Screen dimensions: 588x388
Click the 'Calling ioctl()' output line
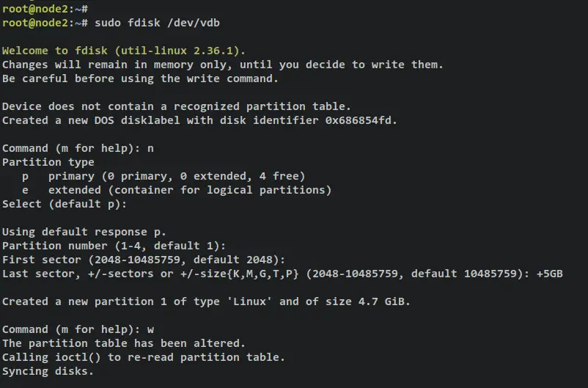(144, 357)
